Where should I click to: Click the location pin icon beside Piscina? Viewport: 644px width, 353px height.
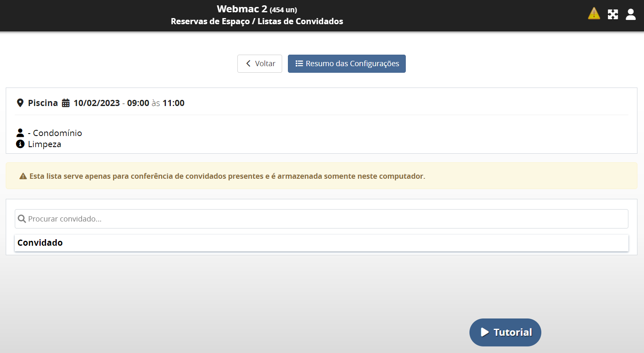coord(20,103)
